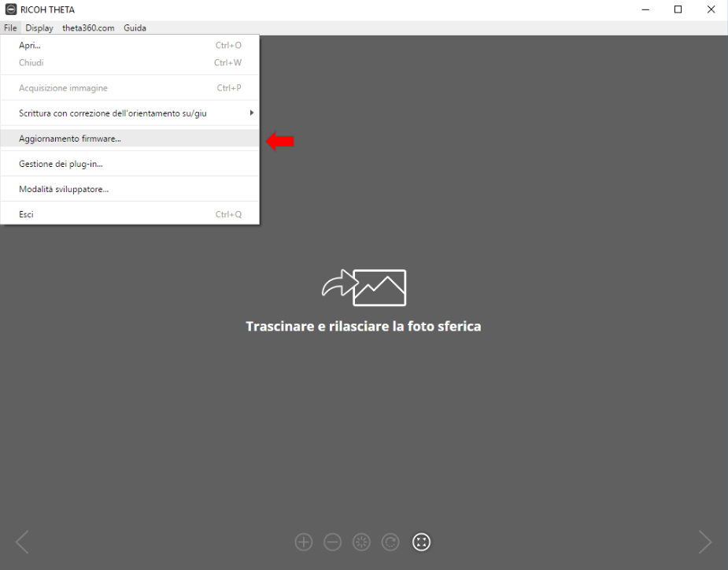This screenshot has height=570, width=728.
Task: Click the rotate arrow icon in bottom toolbar
Action: (x=390, y=542)
